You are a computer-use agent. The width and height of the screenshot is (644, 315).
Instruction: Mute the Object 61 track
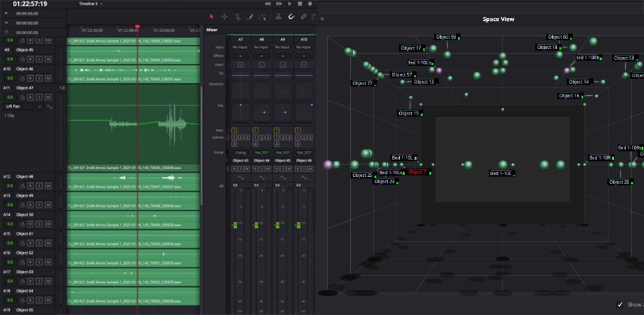pos(48,243)
